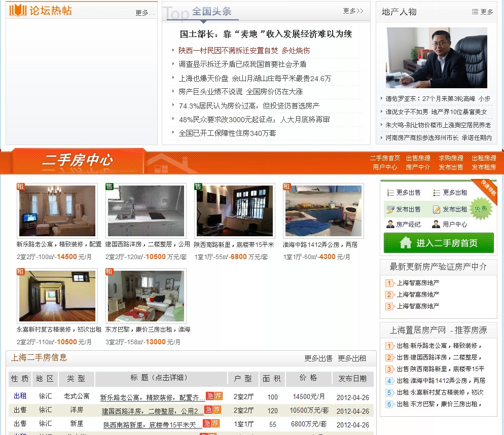Open article 上海也爆天价盘 佘山月湖山庄
Image resolution: width=504 pixels, height=435 pixels.
point(255,79)
